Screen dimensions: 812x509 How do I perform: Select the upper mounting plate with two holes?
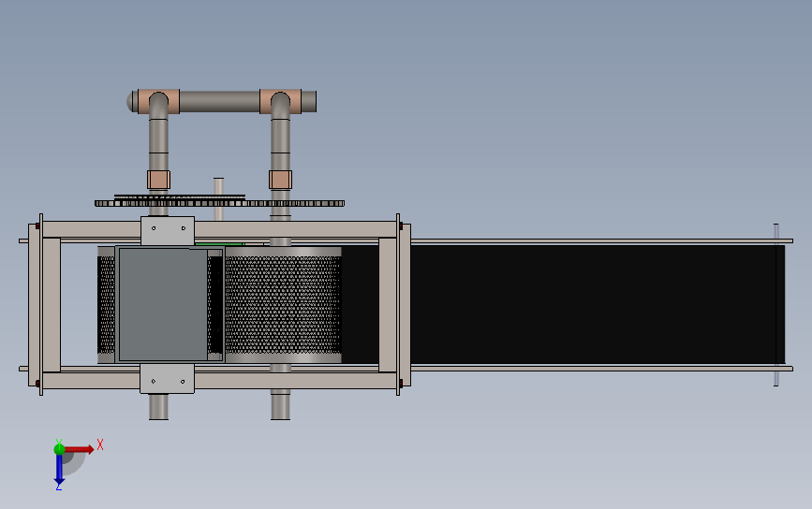click(x=168, y=231)
